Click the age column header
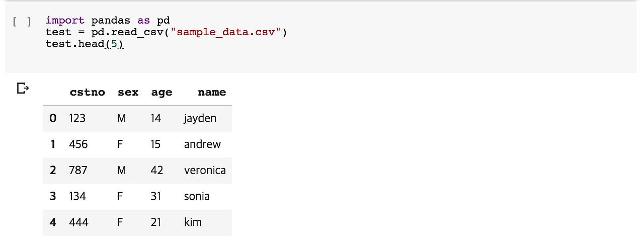Viewport: 644px width, 245px height. [162, 93]
